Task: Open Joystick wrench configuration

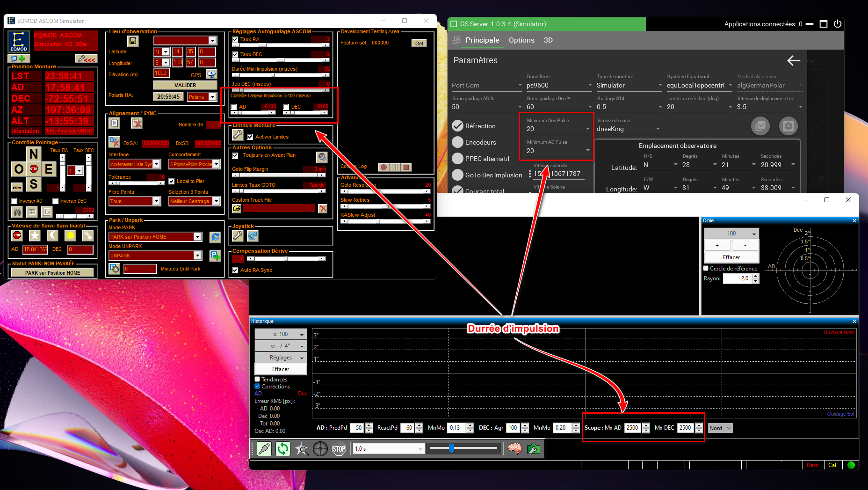Action: click(238, 236)
